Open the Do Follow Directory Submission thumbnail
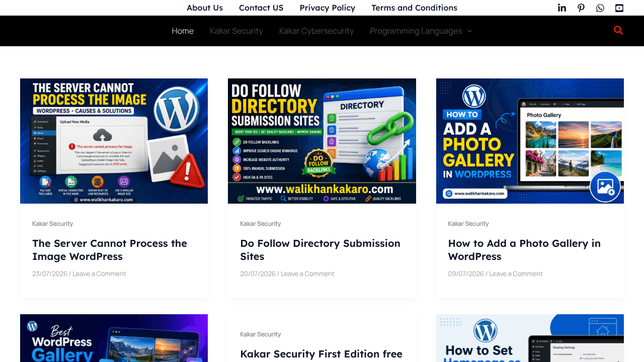The image size is (644, 362). click(322, 141)
